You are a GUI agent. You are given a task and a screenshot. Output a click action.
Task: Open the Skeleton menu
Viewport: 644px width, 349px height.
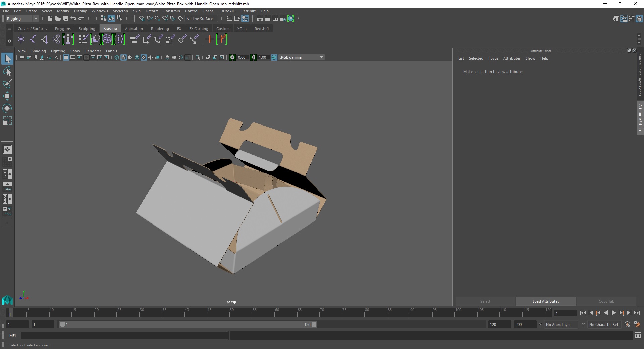(x=120, y=11)
